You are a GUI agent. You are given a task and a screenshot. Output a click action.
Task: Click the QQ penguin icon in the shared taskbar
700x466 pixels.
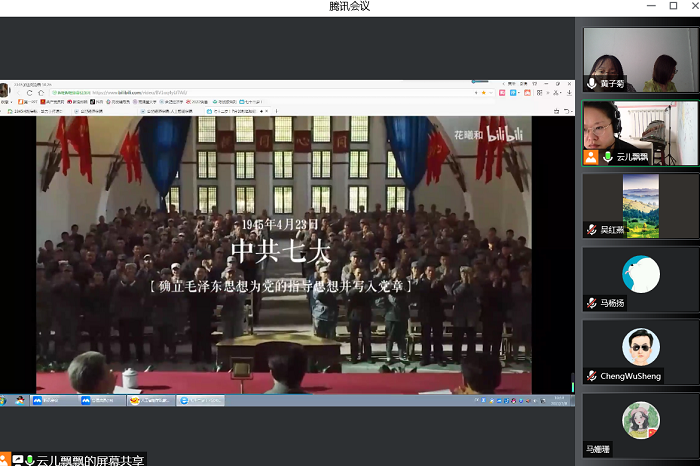20,400
